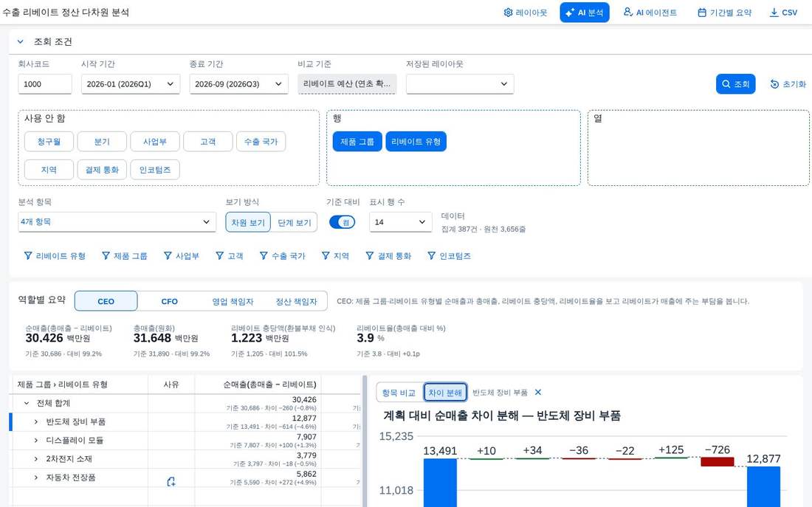Select the unused 수출 국가 dimension chip
Screen dimensions: 812x507
tap(261, 142)
